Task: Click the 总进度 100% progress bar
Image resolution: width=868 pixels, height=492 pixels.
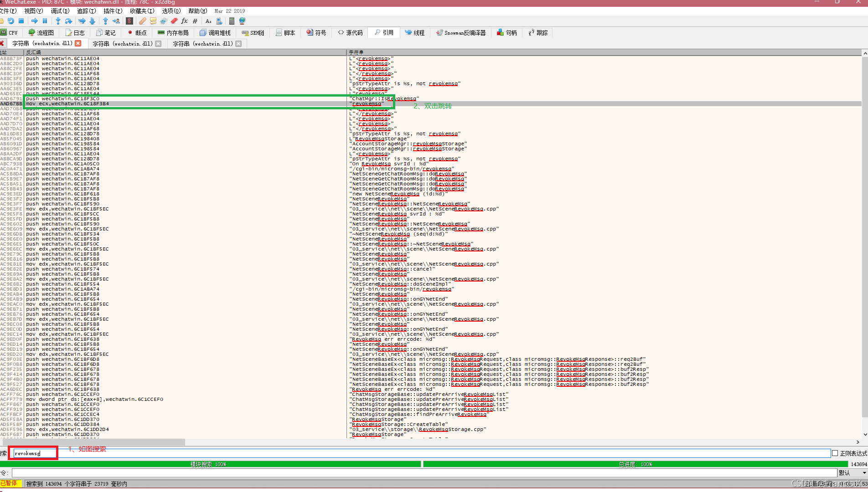Action: [x=635, y=464]
